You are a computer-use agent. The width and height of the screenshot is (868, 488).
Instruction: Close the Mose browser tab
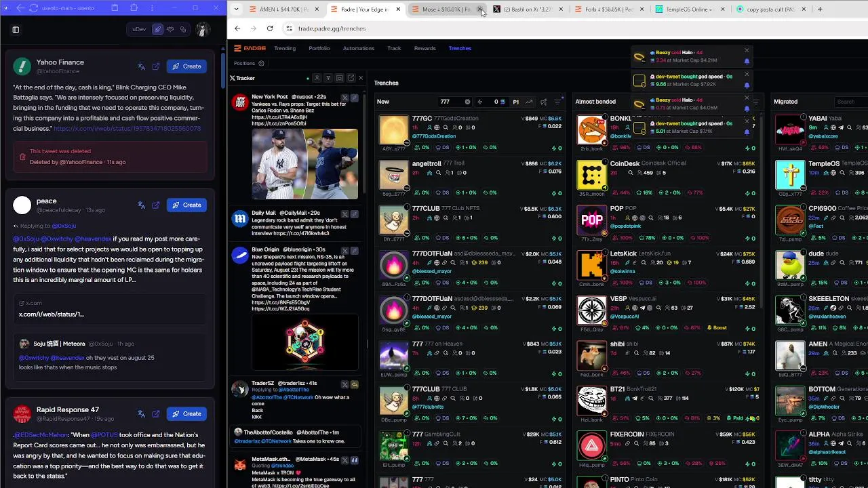click(x=479, y=9)
